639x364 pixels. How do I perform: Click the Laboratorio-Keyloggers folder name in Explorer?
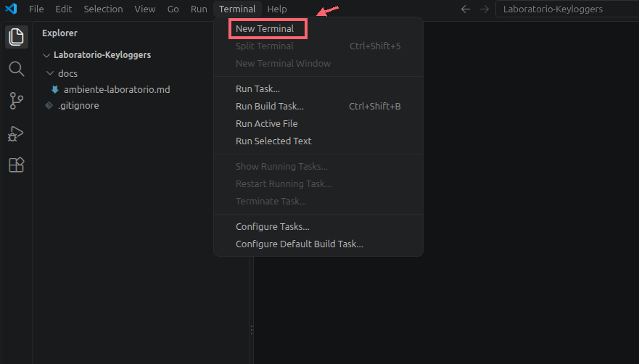[x=102, y=55]
